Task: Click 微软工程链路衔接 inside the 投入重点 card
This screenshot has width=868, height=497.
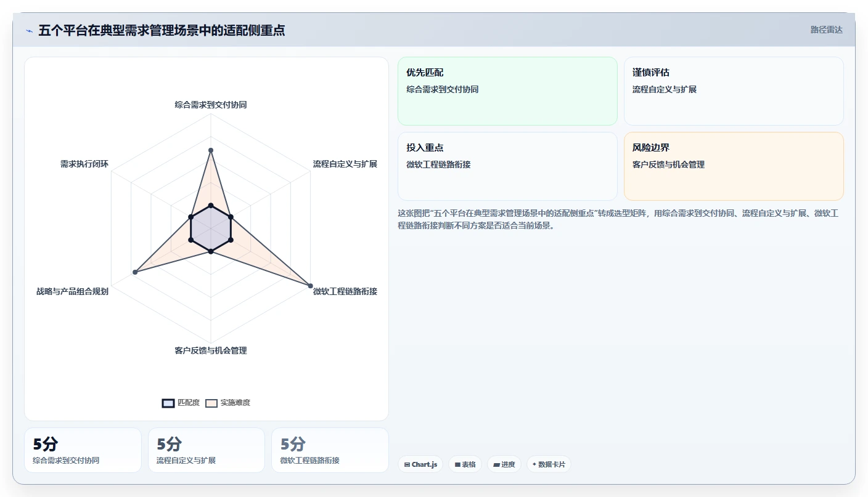Action: click(438, 164)
